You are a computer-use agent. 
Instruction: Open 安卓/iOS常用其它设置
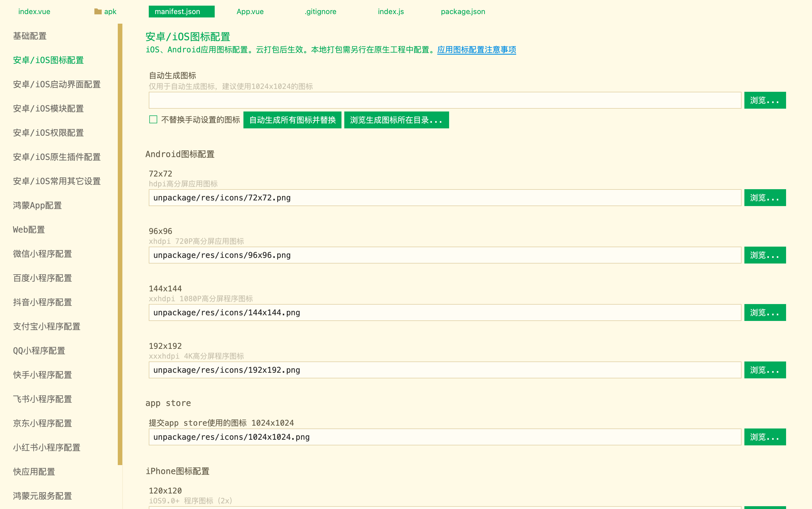point(57,182)
